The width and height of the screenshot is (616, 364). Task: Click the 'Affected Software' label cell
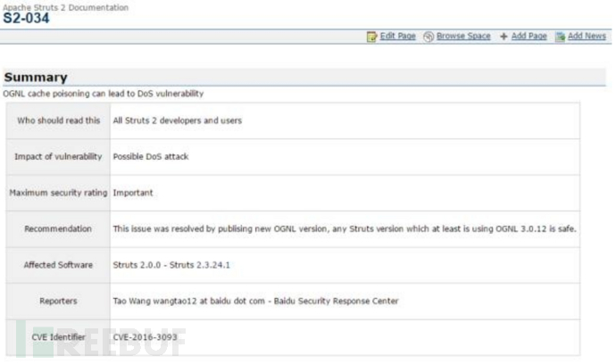point(58,265)
